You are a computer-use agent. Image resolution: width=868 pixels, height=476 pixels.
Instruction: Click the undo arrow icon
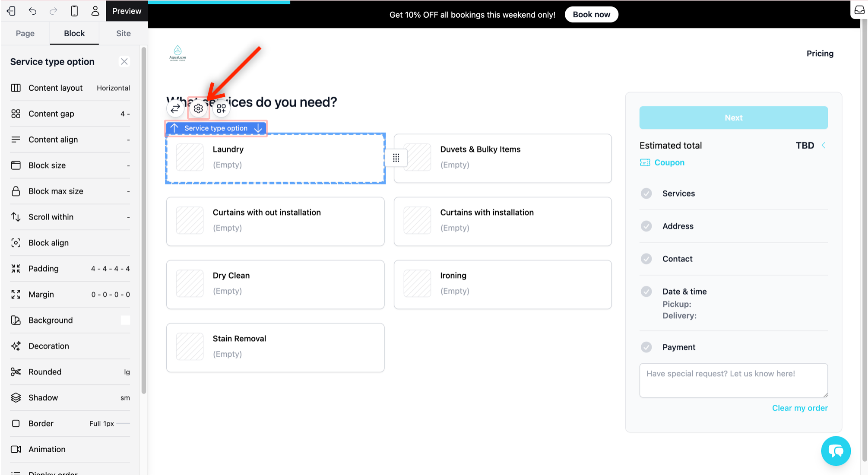[32, 11]
